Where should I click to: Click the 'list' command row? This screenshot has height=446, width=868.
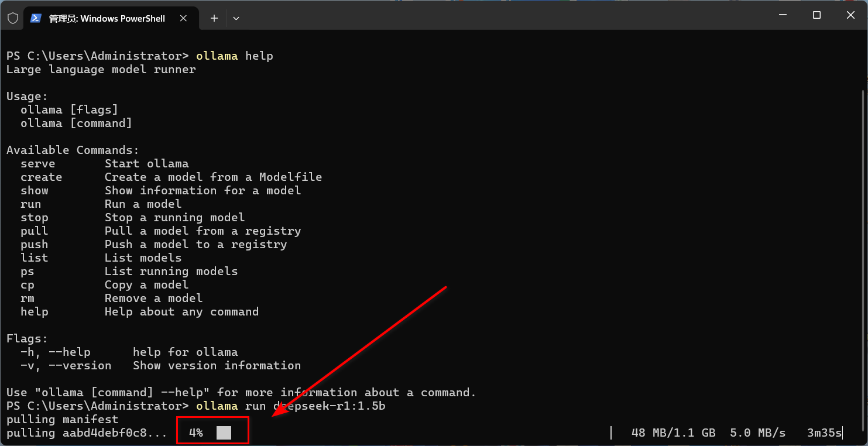101,258
